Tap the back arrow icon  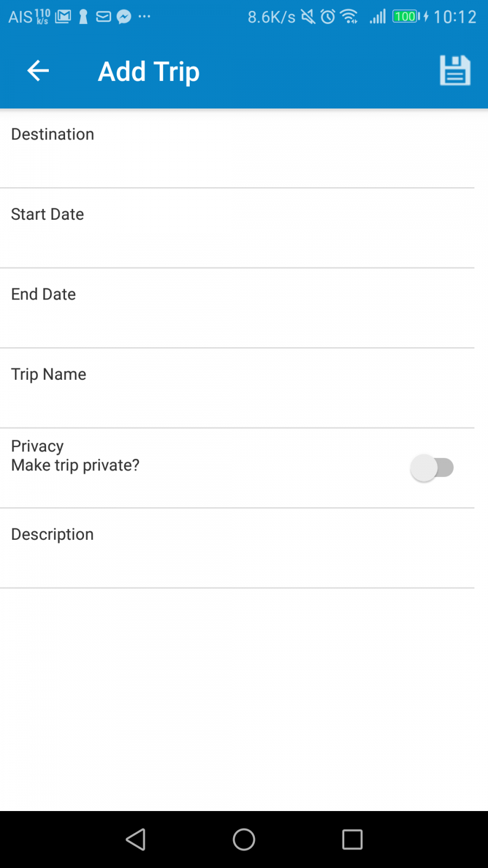point(38,71)
